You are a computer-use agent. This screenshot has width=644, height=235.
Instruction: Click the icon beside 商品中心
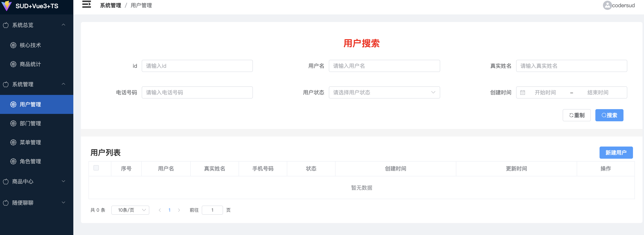click(x=6, y=181)
